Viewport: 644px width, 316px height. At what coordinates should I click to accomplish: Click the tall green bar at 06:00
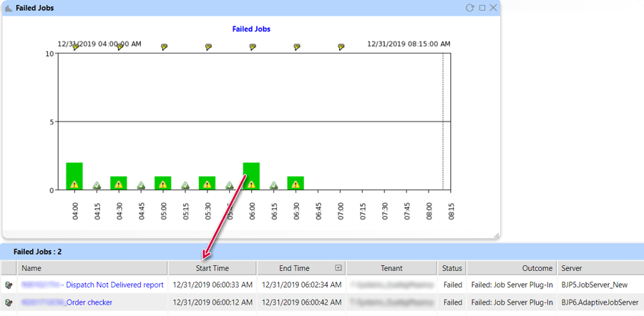251,176
